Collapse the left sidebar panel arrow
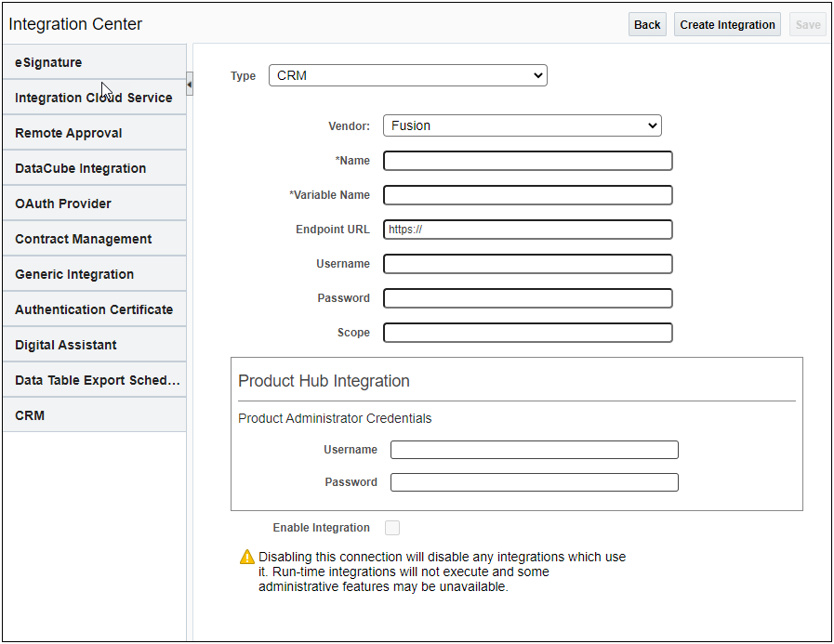The width and height of the screenshot is (834, 644). click(190, 85)
